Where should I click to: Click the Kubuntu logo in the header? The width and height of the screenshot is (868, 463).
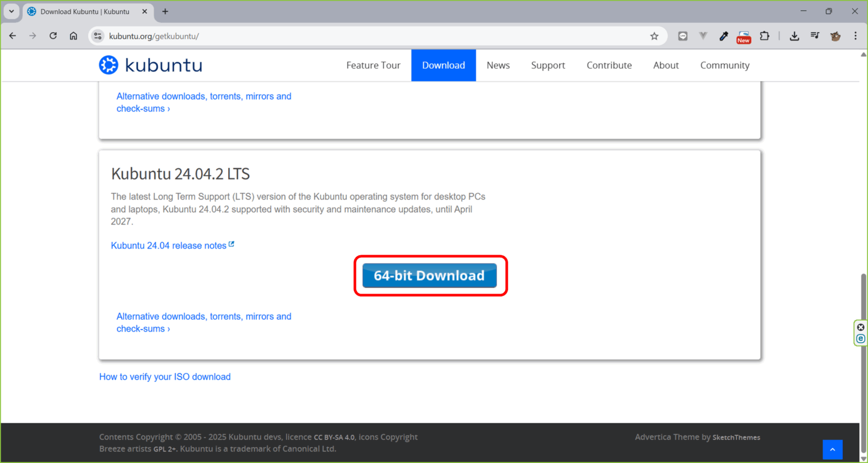tap(150, 64)
